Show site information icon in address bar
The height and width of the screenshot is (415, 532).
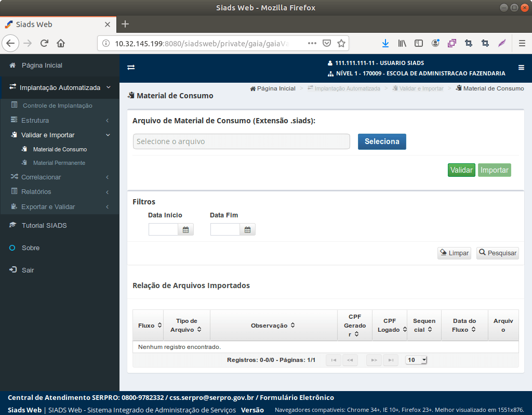point(106,43)
